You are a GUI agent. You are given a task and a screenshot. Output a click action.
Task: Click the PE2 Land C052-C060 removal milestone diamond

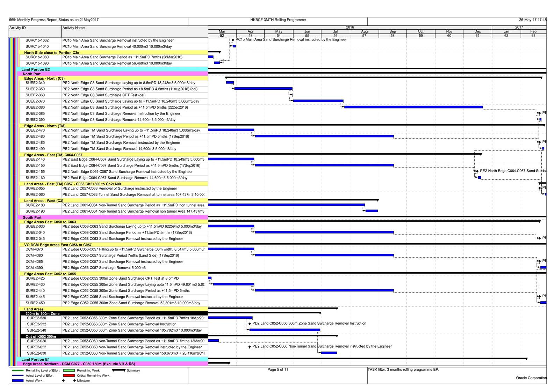pos(250,347)
